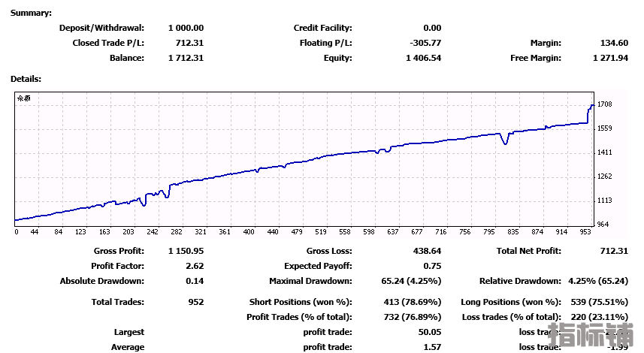Click x-axis tick label 835
The width and height of the screenshot is (644, 353).
point(513,232)
